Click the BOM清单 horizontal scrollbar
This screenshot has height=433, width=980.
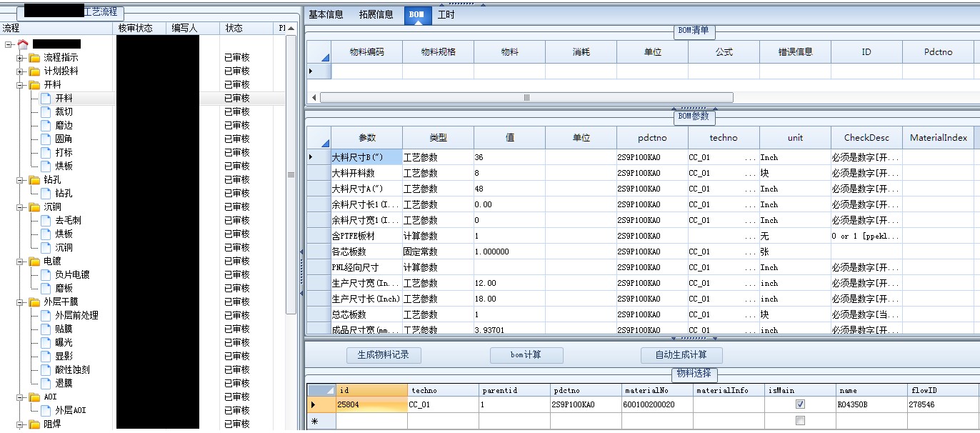(x=526, y=98)
